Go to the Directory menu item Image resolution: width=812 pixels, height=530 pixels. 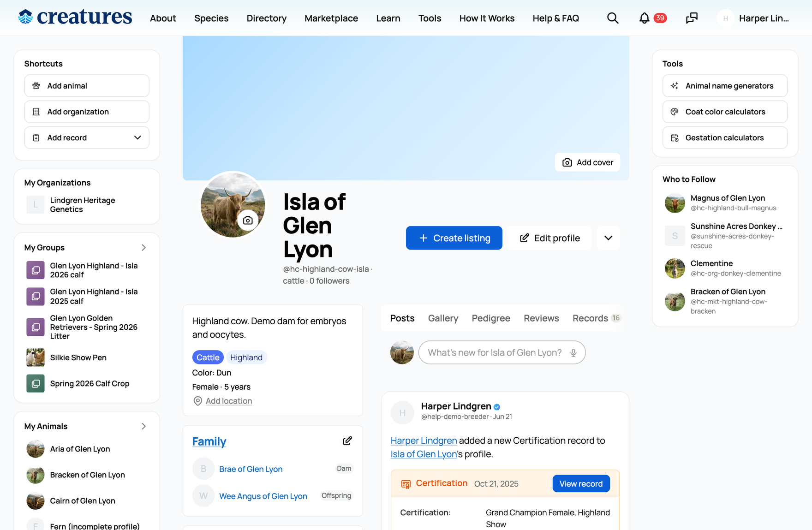[x=267, y=18]
